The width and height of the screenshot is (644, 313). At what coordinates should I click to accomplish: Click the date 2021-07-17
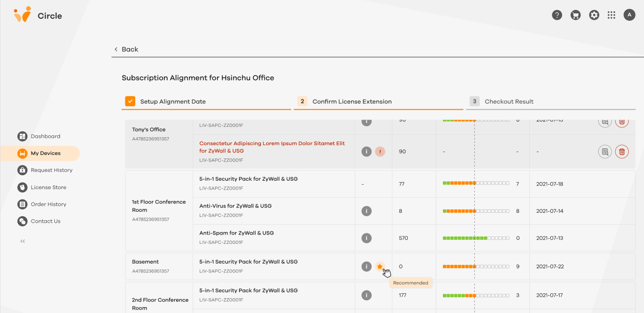coord(550,295)
